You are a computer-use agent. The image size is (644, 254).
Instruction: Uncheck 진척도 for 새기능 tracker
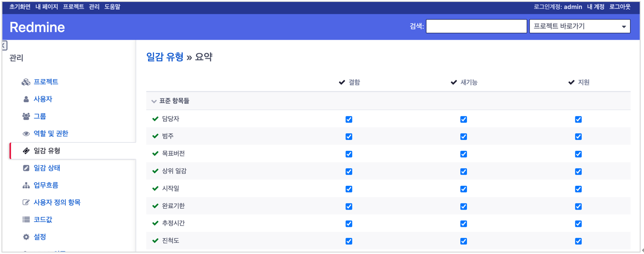pos(464,241)
